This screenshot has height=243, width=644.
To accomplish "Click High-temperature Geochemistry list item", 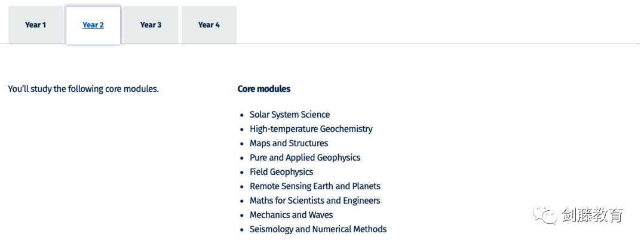I will [x=311, y=129].
